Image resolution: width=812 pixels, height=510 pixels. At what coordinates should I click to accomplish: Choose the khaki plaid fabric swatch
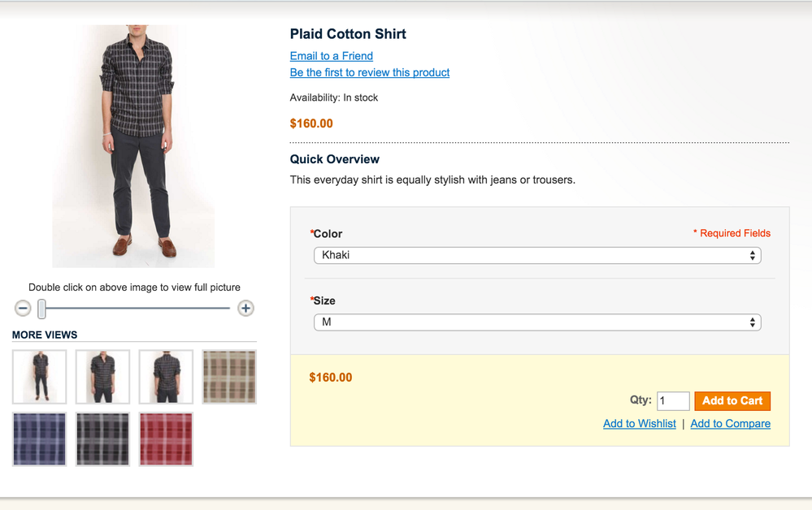coord(229,377)
